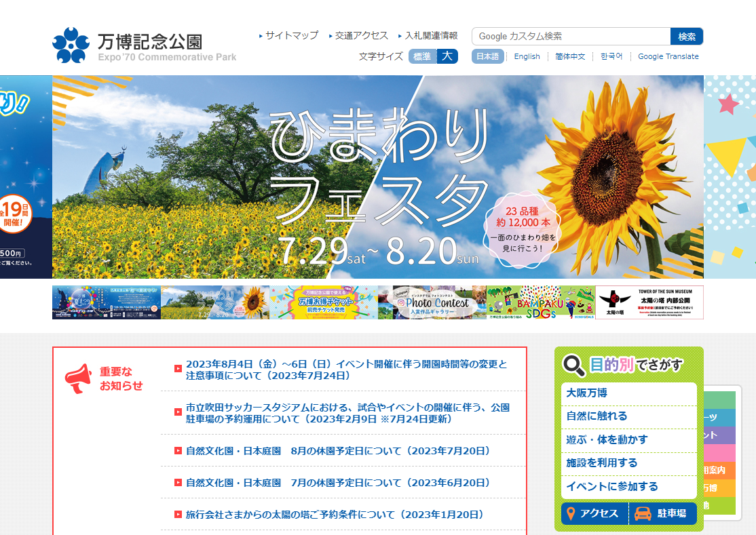Open the Tower of the Sun museum banner

coord(649,302)
